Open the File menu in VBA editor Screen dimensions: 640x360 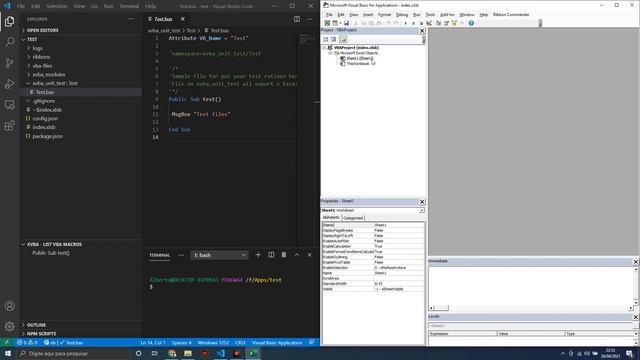329,15
